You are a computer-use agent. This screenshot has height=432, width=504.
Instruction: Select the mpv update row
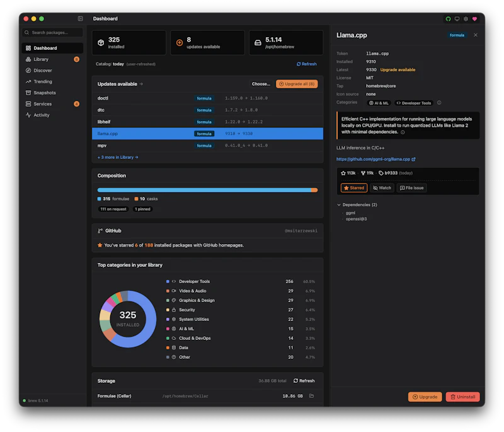207,146
